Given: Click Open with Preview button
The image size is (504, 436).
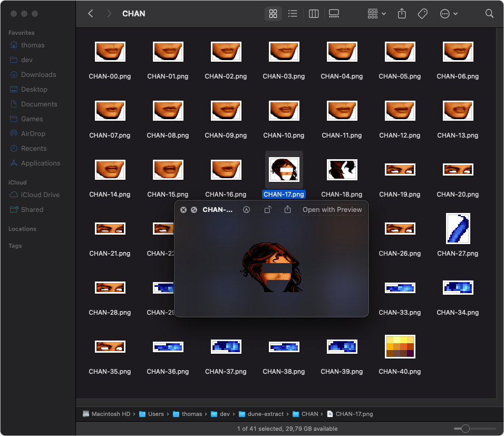Looking at the screenshot, I should (332, 210).
